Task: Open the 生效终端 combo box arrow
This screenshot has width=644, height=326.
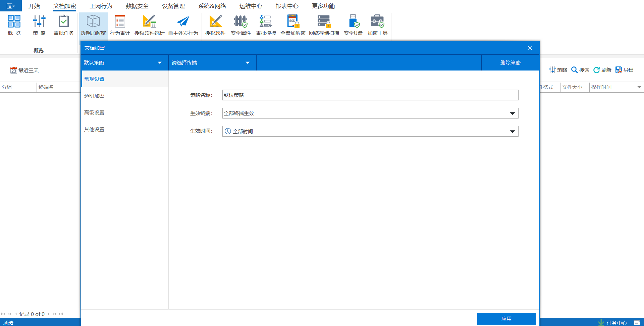Action: [512, 113]
